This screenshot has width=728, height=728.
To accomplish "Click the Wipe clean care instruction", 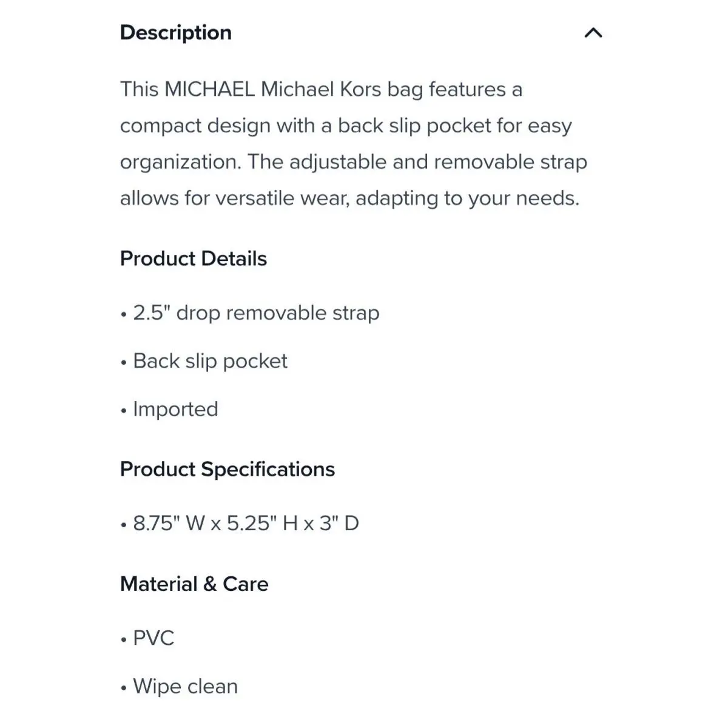I will 179,687.
